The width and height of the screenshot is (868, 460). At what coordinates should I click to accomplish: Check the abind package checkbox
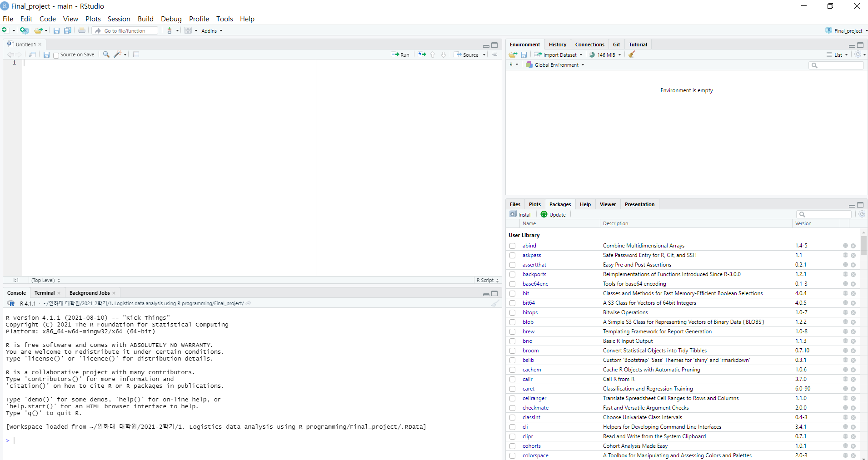(513, 246)
